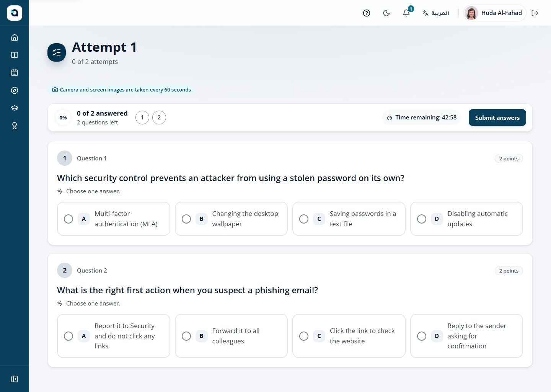Click the timer icon next to Time remaining
The width and height of the screenshot is (551, 392).
point(390,118)
